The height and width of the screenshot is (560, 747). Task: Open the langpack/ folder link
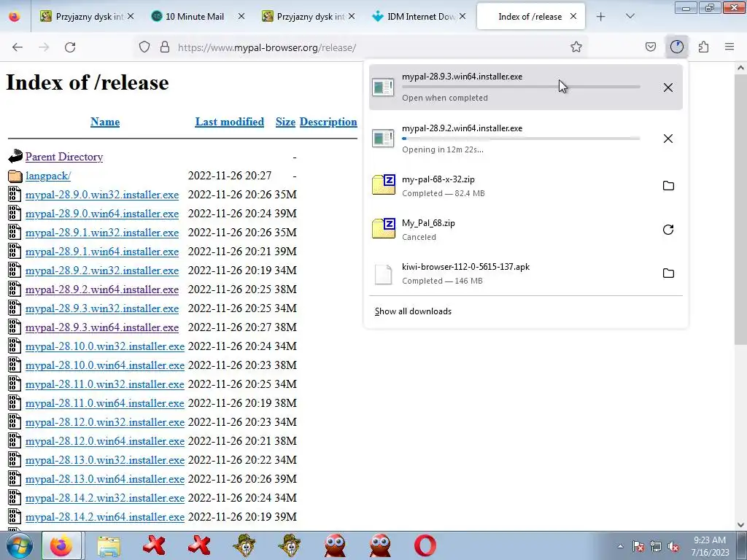pos(48,176)
